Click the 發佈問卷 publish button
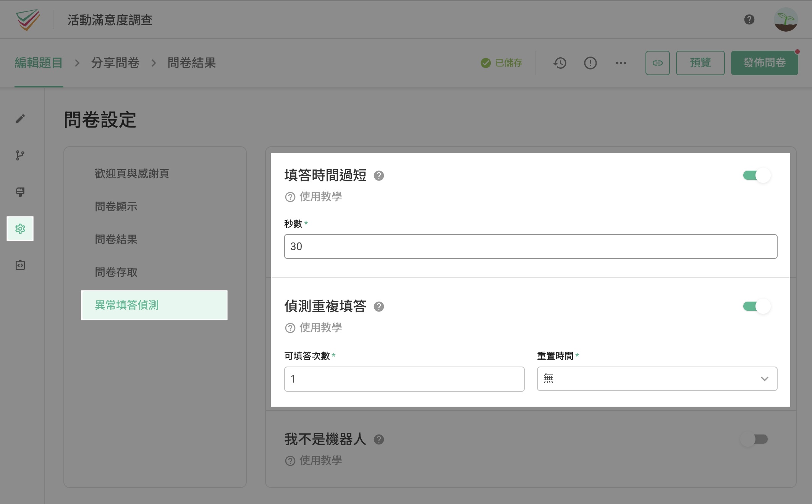Image resolution: width=812 pixels, height=504 pixels. point(764,63)
